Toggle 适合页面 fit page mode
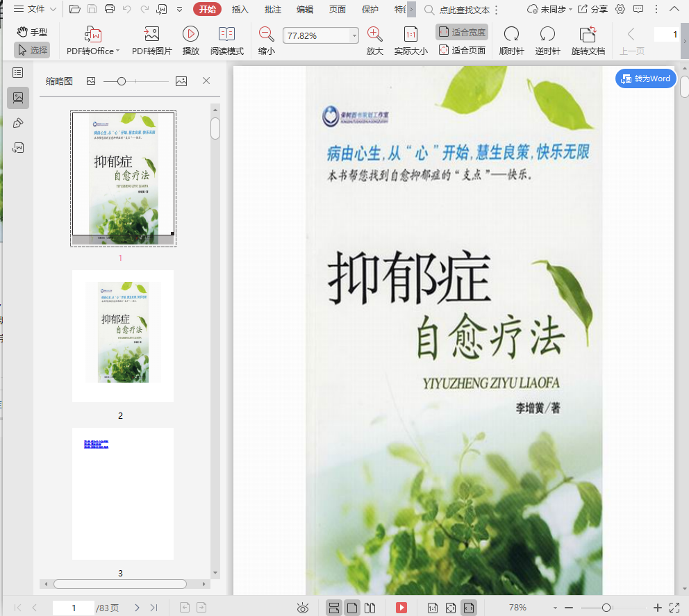The height and width of the screenshot is (616, 689). pyautogui.click(x=462, y=50)
